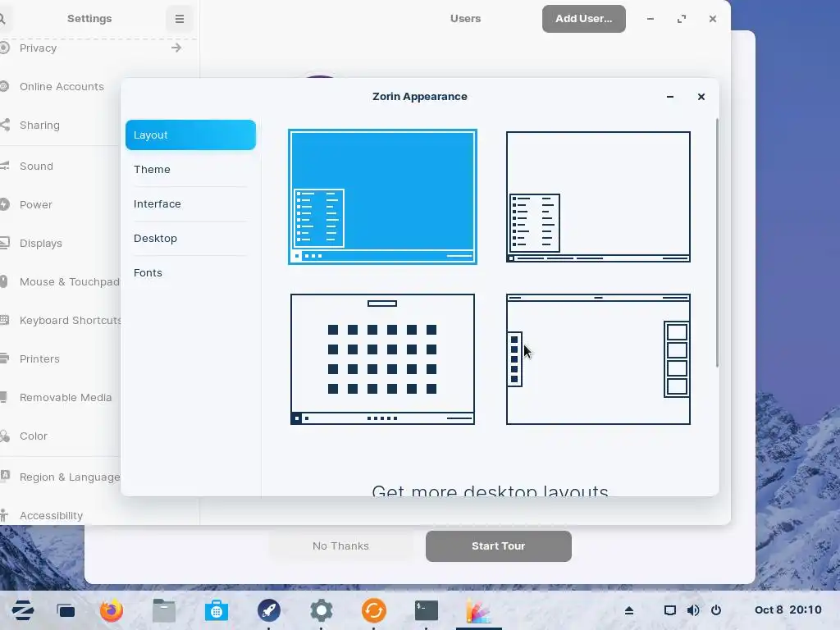Click the eject tray icon
The width and height of the screenshot is (840, 630).
[x=629, y=610]
